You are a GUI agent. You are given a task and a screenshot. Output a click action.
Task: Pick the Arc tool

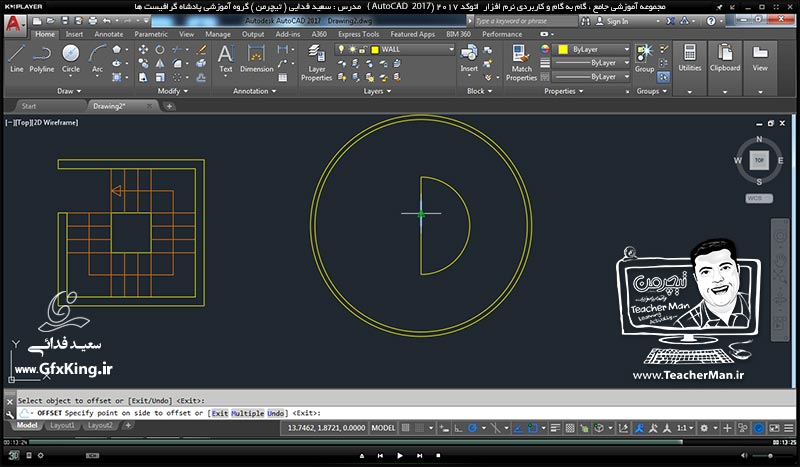[97, 59]
